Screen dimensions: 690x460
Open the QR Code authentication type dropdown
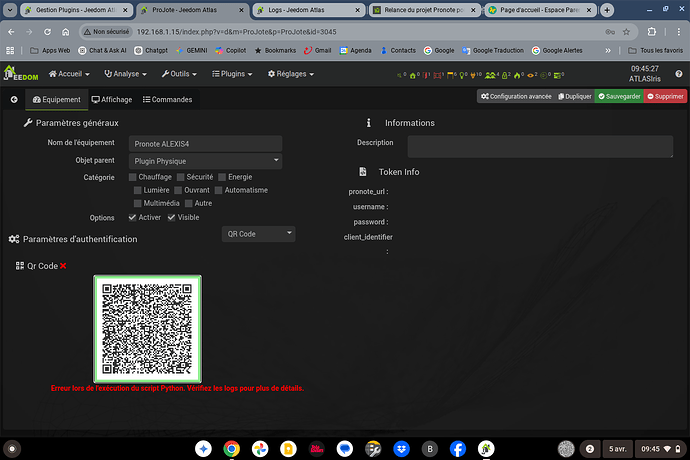[258, 234]
